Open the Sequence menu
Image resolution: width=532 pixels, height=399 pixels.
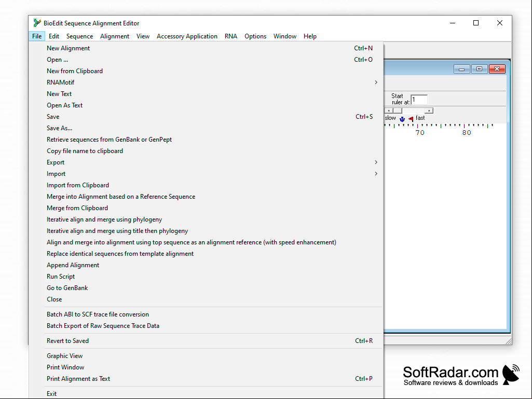tap(80, 36)
